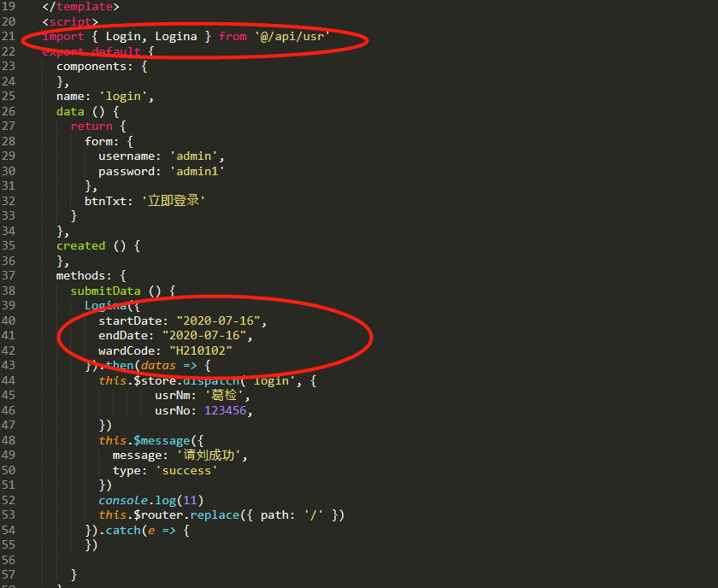Click the startDate value "2020-07-16"

[x=219, y=320]
